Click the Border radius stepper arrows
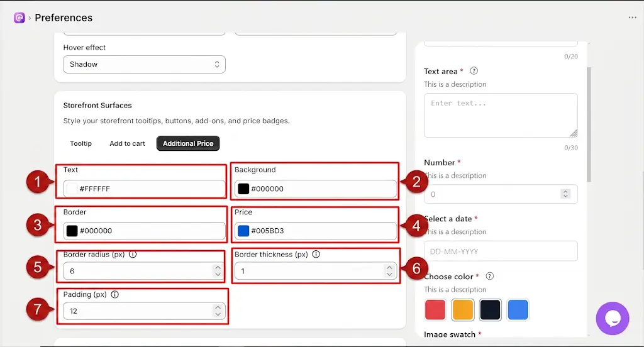Viewport: 644px width, 347px height. click(x=218, y=271)
